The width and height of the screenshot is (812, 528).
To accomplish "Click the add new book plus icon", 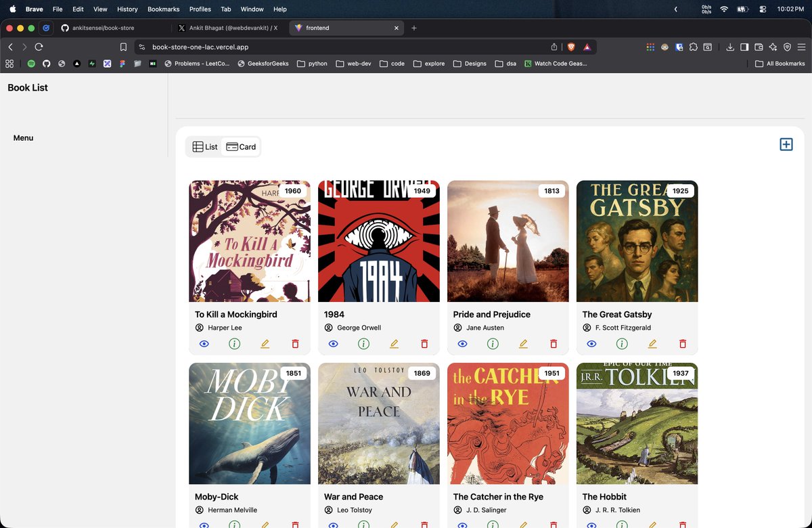I will [x=786, y=144].
